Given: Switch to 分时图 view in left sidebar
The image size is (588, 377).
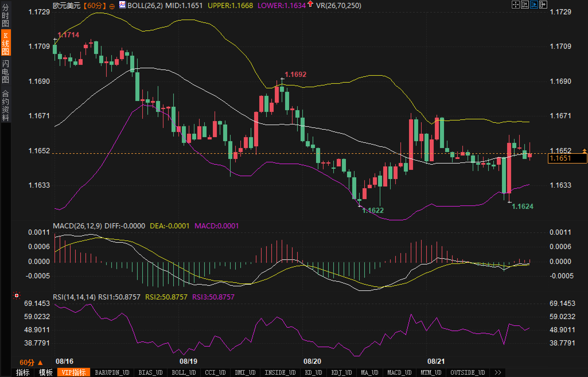Looking at the screenshot, I should click(x=5, y=15).
